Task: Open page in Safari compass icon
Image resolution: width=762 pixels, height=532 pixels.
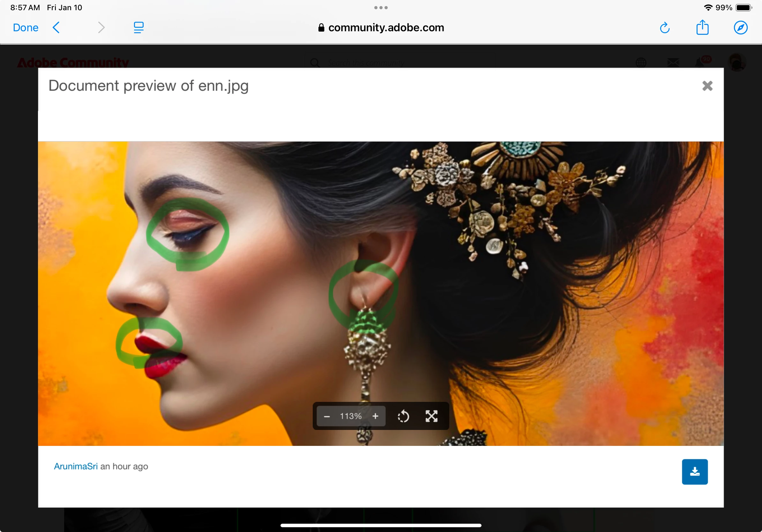Action: pos(740,27)
